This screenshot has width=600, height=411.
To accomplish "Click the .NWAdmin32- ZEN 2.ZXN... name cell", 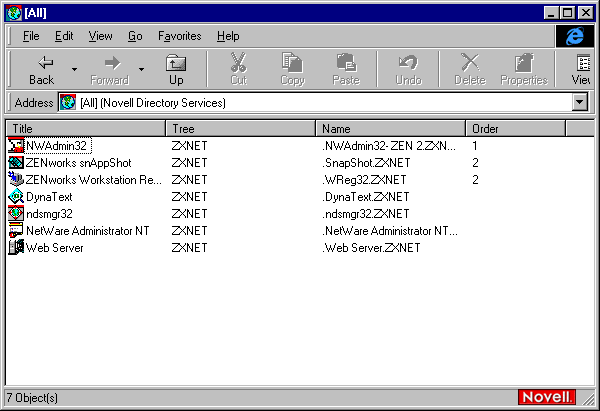I will [389, 146].
